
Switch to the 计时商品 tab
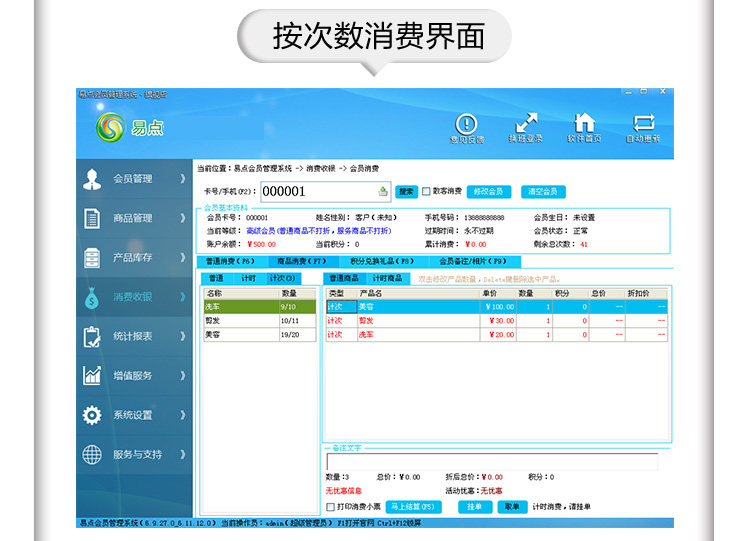click(387, 278)
